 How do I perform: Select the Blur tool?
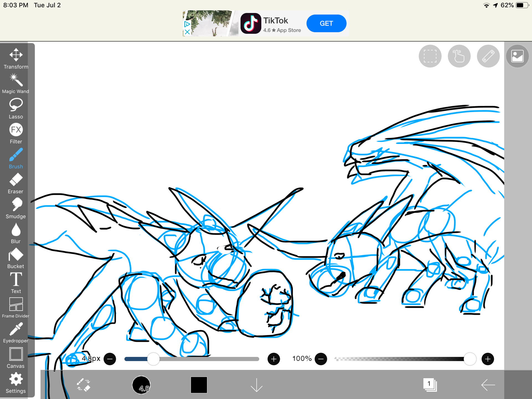click(16, 233)
